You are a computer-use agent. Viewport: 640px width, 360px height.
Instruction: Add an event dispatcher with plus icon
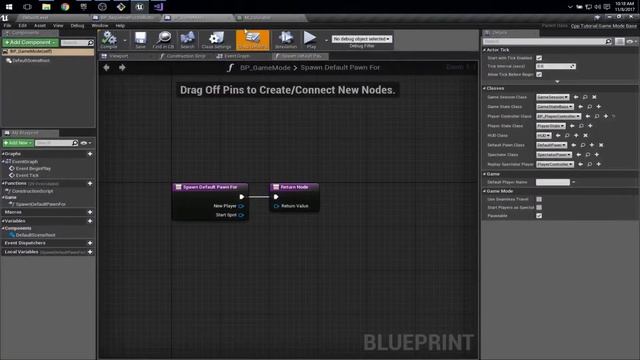(x=90, y=243)
